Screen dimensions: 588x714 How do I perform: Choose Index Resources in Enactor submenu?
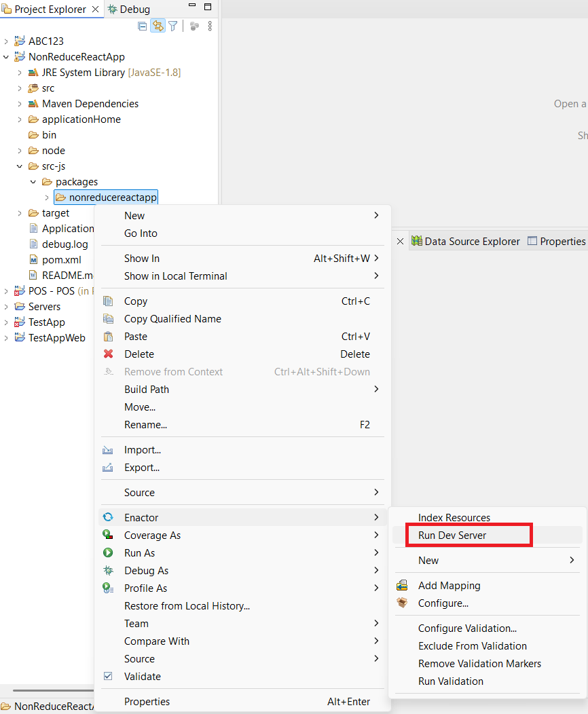tap(488, 518)
